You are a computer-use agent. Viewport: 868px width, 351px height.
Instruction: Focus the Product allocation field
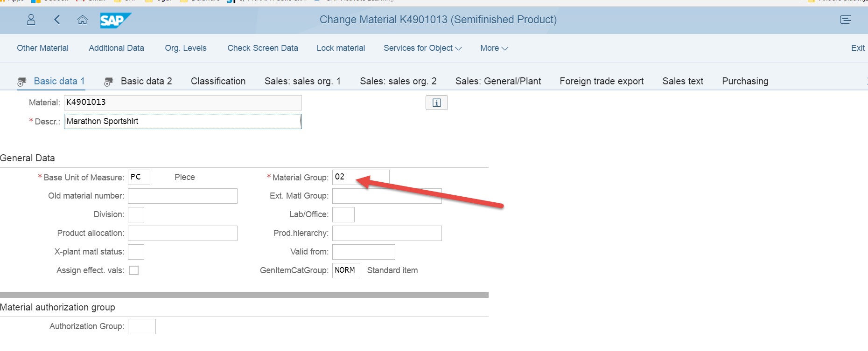coord(182,233)
